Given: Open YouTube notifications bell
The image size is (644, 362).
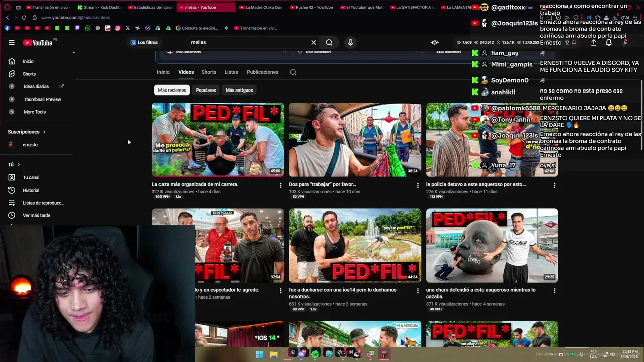Looking at the screenshot, I should click(608, 43).
